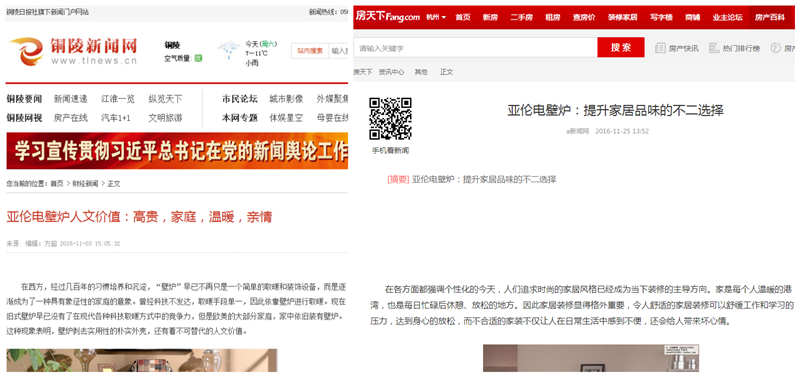Open the 新房 nav item

point(490,17)
